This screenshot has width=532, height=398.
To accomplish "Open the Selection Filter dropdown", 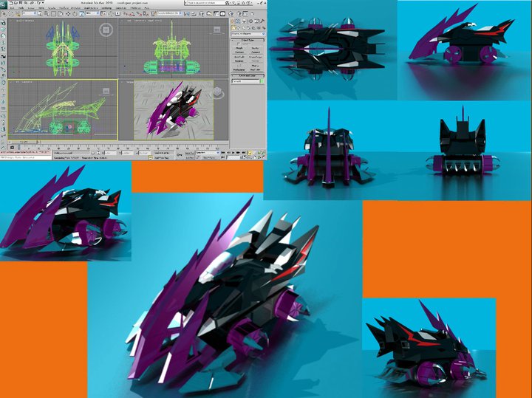I will (30, 13).
